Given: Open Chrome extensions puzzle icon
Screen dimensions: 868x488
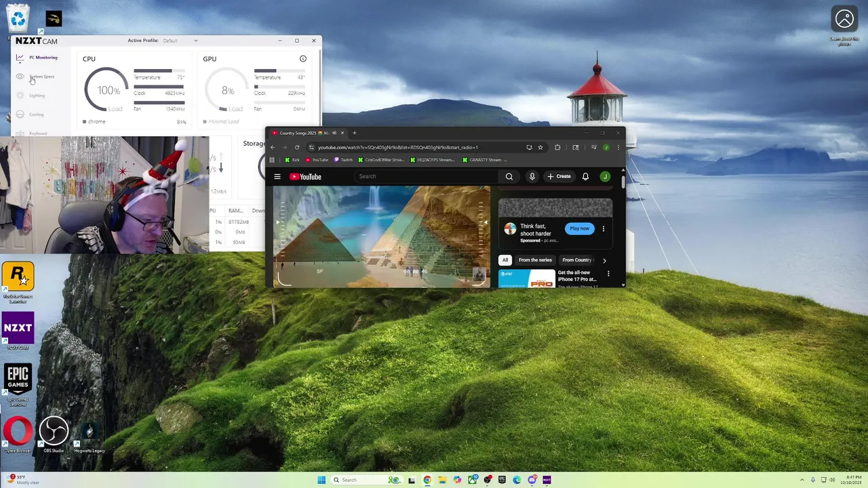Looking at the screenshot, I should pyautogui.click(x=557, y=147).
